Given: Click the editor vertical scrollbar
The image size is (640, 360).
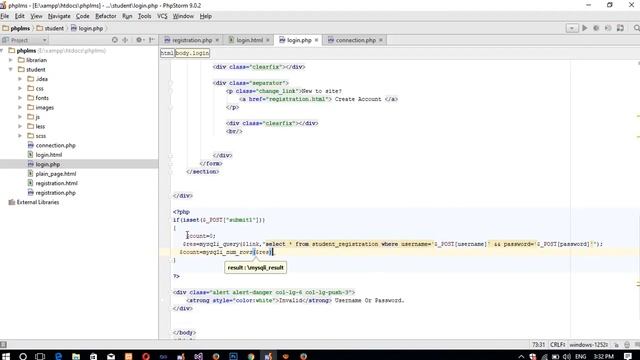Looking at the screenshot, I should (638, 200).
